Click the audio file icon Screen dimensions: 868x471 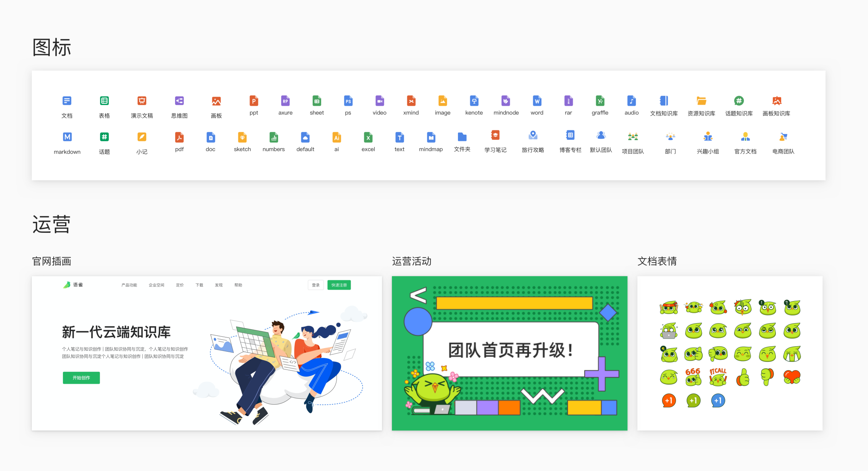coord(632,101)
